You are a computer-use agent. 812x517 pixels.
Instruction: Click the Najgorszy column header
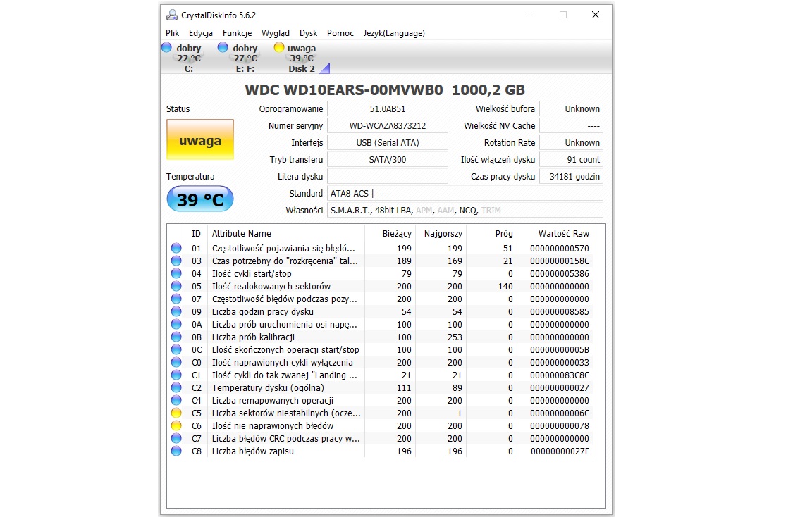pos(441,233)
